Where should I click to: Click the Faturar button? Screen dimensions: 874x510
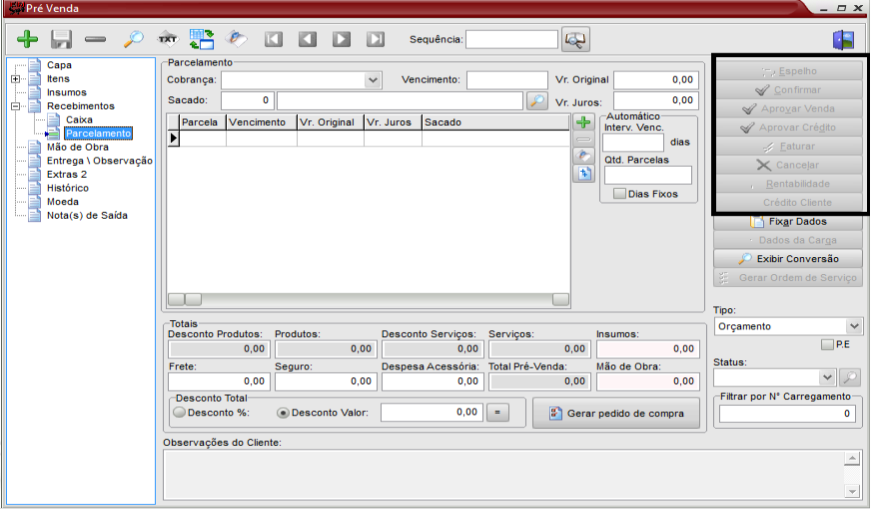pyautogui.click(x=789, y=147)
